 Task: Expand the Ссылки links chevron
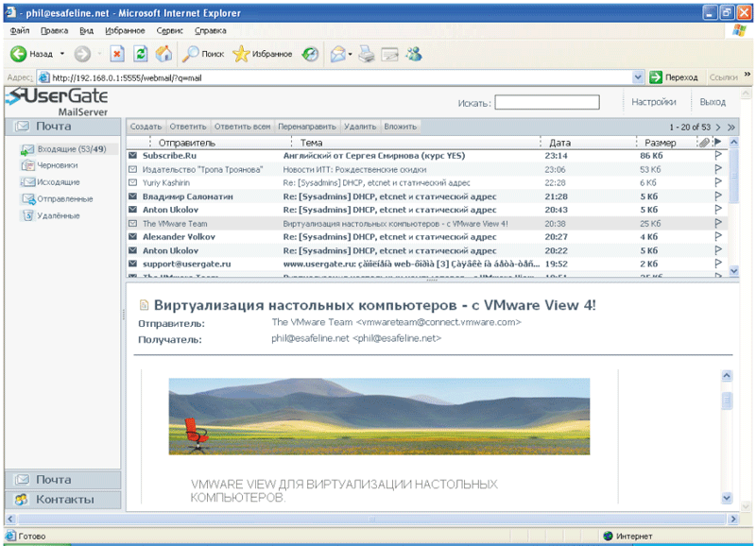point(747,75)
